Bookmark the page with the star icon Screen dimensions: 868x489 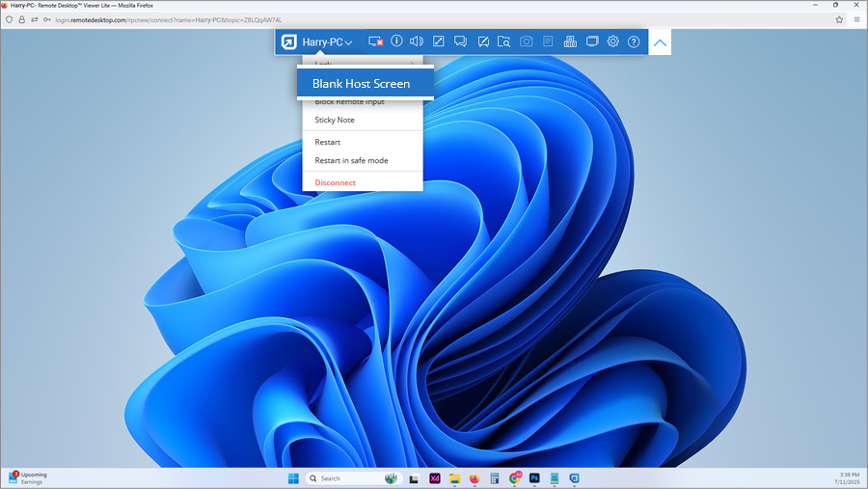point(839,19)
